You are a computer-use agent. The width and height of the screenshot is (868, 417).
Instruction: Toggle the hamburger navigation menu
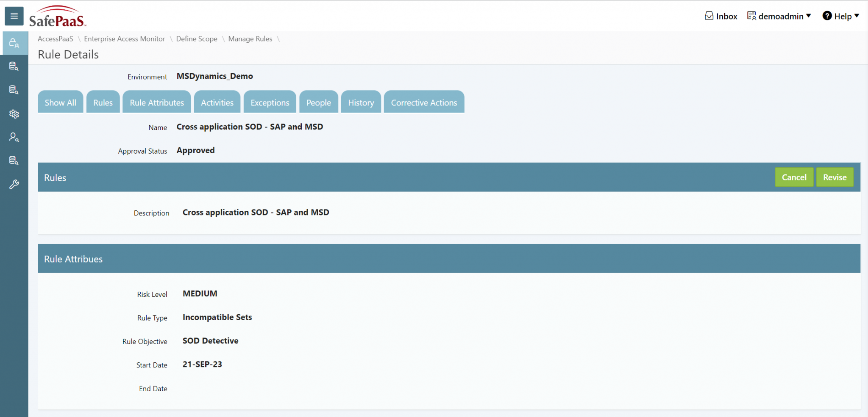14,16
